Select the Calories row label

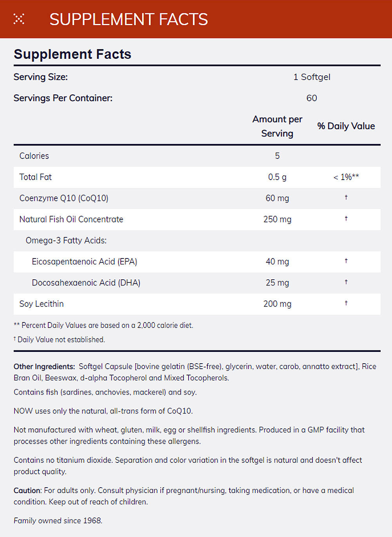[34, 156]
